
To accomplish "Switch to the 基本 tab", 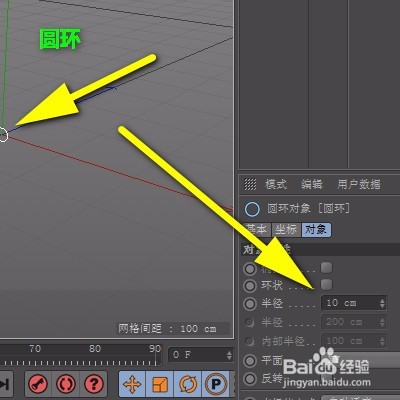I will point(257,229).
